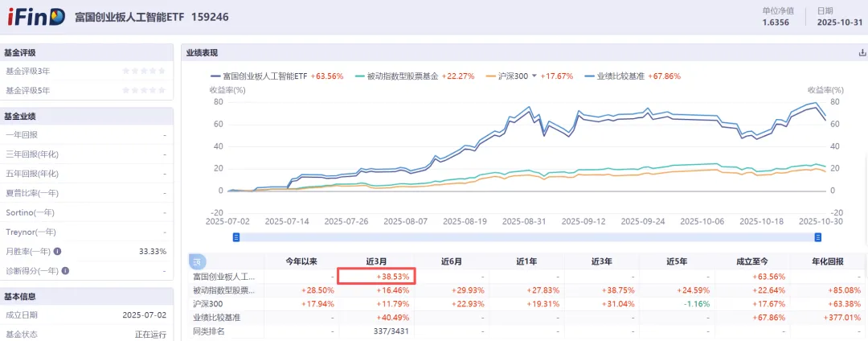Image resolution: width=868 pixels, height=341 pixels.
Task: Click fund title 富国创业板人工智能ETF 159246
Action: (152, 17)
